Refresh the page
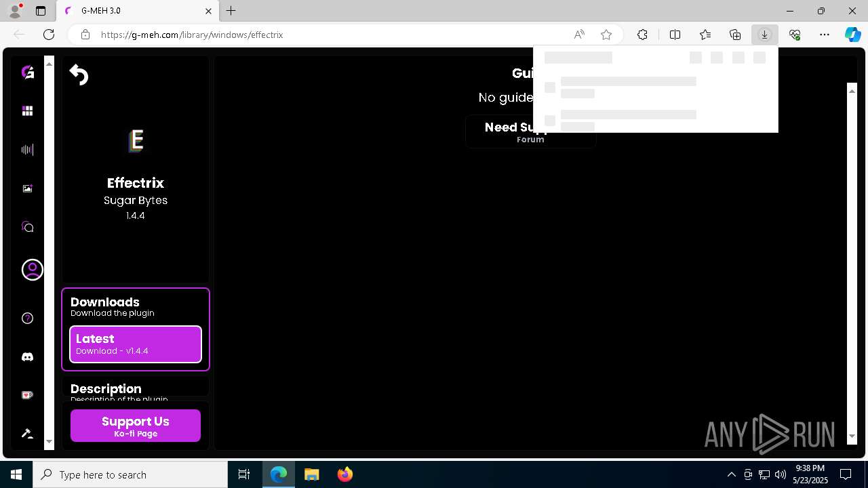Viewport: 868px width, 488px height. 49,35
